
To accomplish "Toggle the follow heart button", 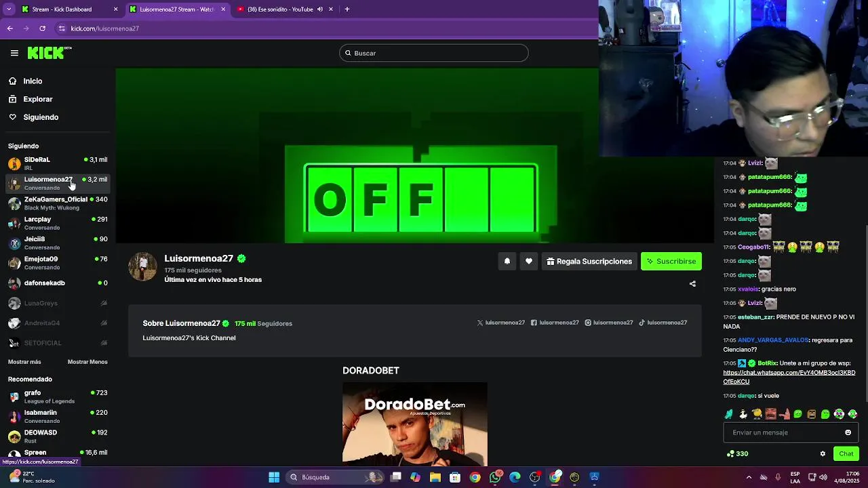I will (529, 261).
